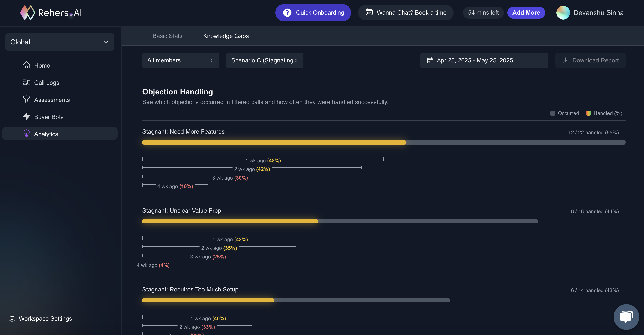This screenshot has height=335, width=644.
Task: Click the 2 wk ago (35%) marker
Action: 219,248
